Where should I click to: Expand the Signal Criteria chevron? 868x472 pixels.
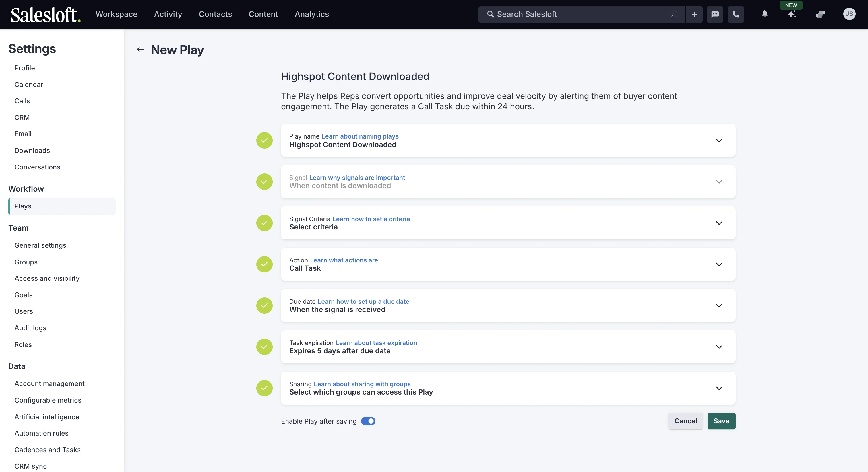coord(719,223)
